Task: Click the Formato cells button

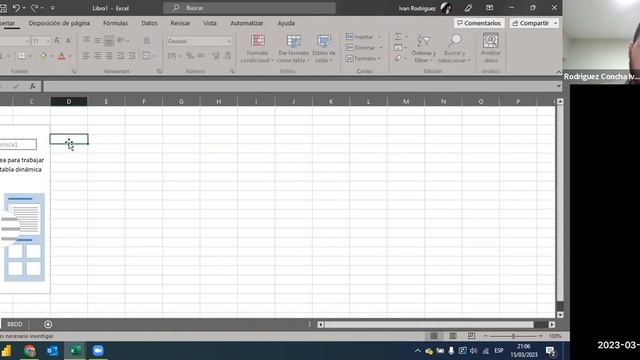Action: (364, 59)
